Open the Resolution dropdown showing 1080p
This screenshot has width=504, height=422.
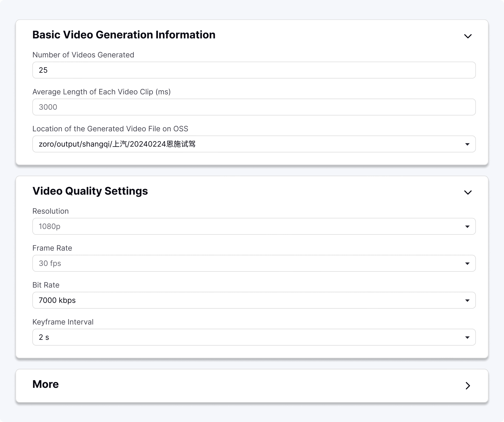coord(254,226)
